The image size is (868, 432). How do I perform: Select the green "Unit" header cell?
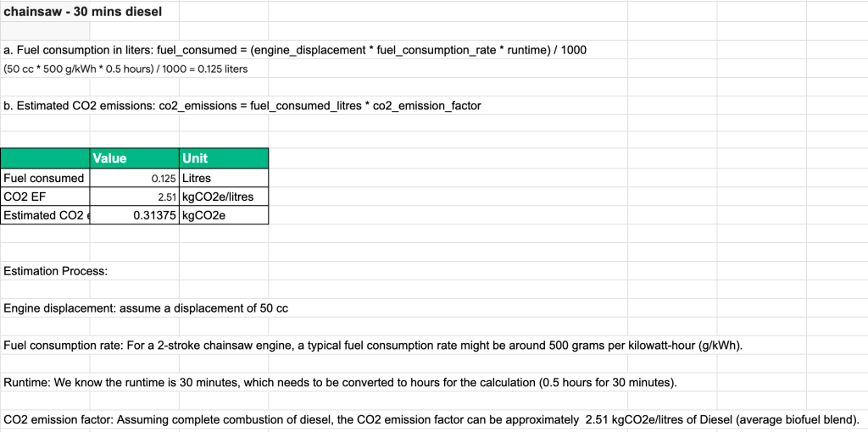pyautogui.click(x=224, y=158)
